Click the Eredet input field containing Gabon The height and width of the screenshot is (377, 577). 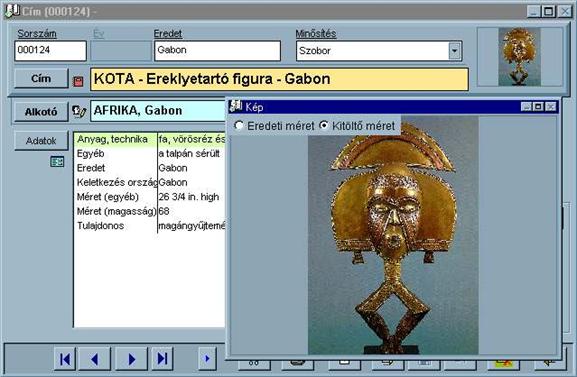(217, 50)
